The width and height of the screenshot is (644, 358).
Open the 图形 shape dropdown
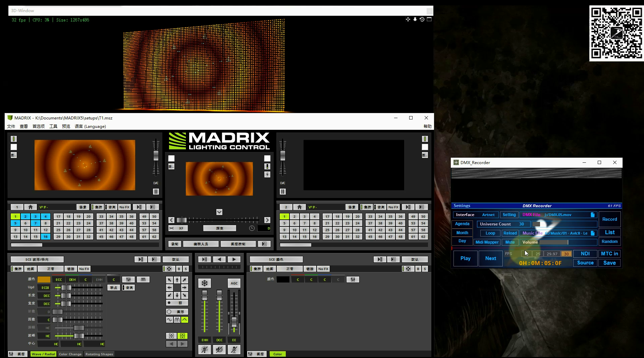tap(177, 312)
